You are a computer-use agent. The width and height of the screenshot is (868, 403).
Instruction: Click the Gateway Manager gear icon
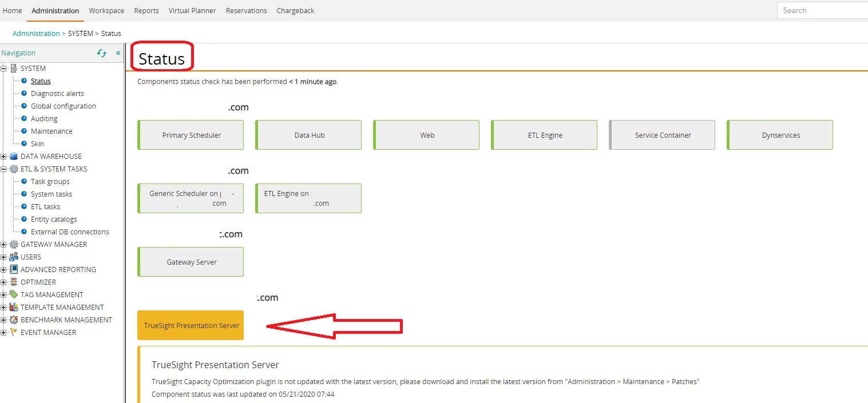click(x=14, y=245)
